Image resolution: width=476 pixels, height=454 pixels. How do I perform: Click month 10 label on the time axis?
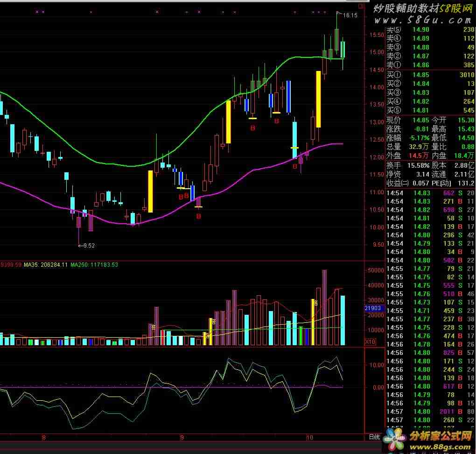[309, 438]
